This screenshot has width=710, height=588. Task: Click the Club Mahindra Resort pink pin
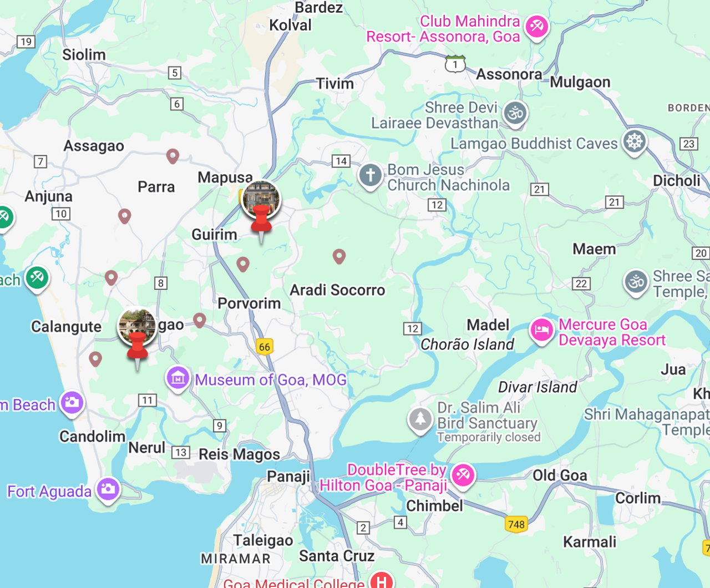(x=536, y=27)
